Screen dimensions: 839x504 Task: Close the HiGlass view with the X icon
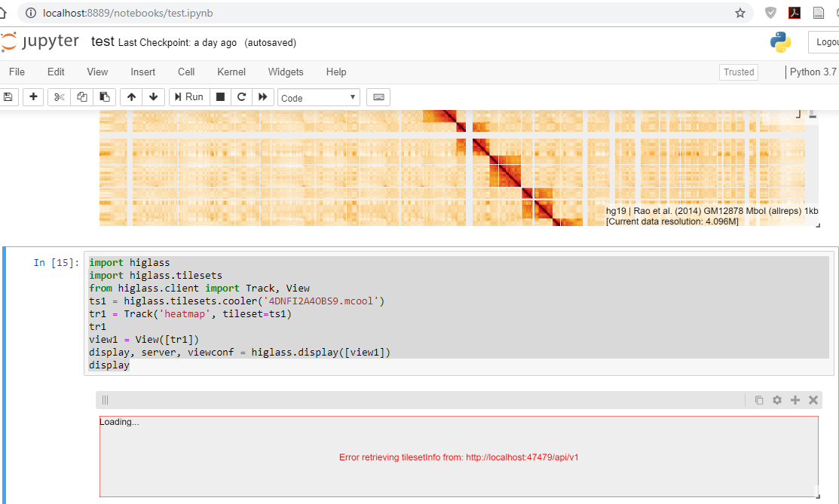[813, 400]
